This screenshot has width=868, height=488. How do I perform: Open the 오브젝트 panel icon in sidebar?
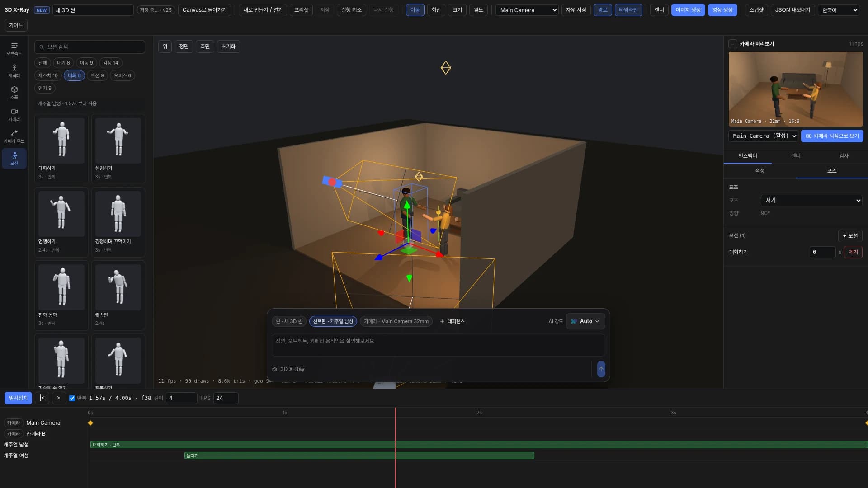coord(14,49)
